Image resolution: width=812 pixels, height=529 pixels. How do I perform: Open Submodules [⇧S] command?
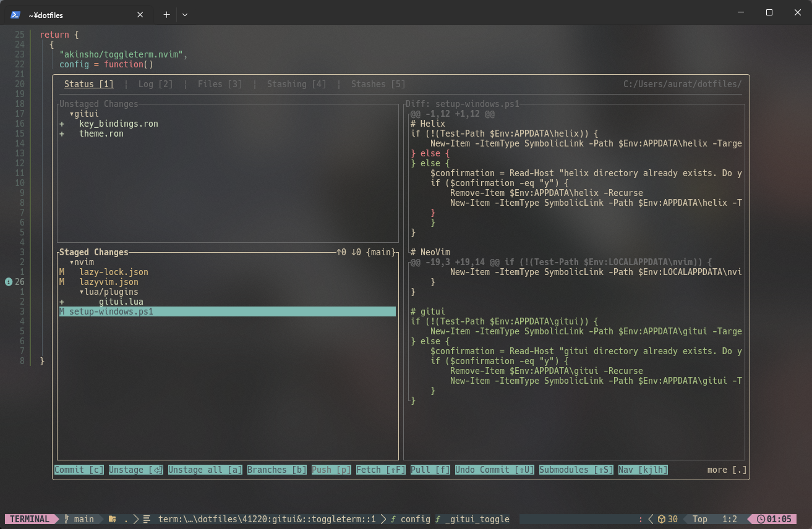click(x=576, y=470)
